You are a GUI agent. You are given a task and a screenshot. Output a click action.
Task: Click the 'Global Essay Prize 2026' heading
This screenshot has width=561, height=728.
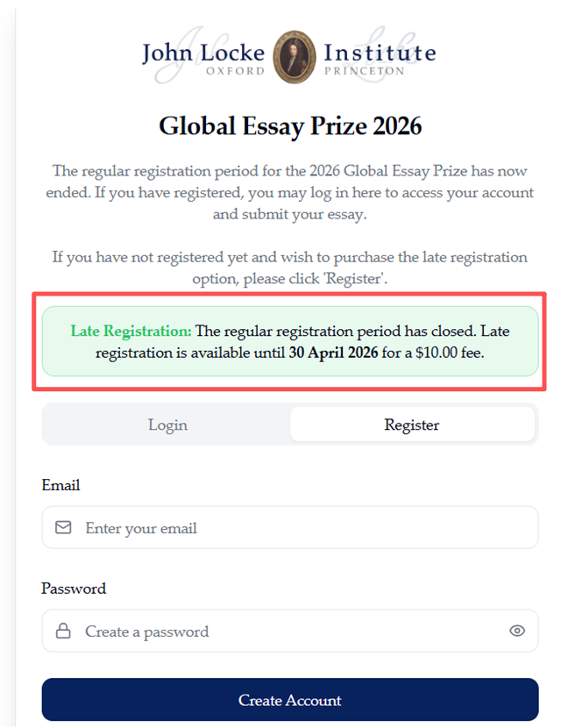coord(290,126)
